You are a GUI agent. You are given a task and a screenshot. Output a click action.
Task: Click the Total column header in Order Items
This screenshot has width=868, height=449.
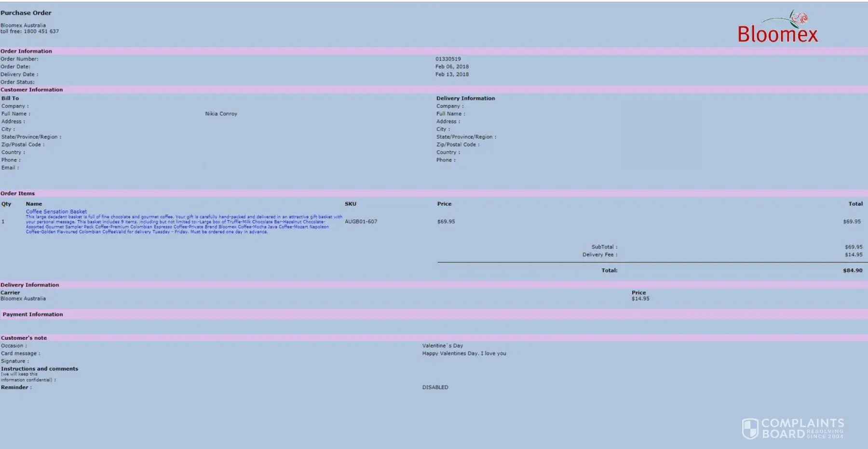point(855,204)
